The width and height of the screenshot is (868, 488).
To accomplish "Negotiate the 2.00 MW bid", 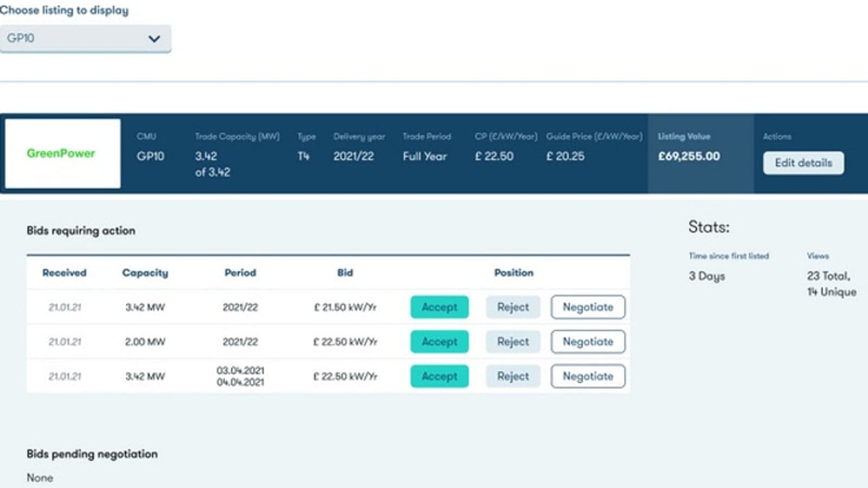I will [588, 342].
